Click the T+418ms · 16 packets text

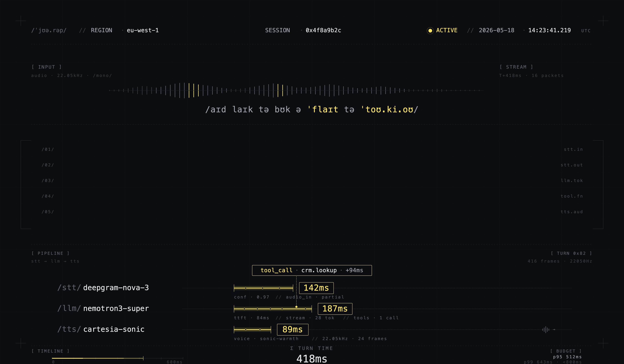point(531,76)
